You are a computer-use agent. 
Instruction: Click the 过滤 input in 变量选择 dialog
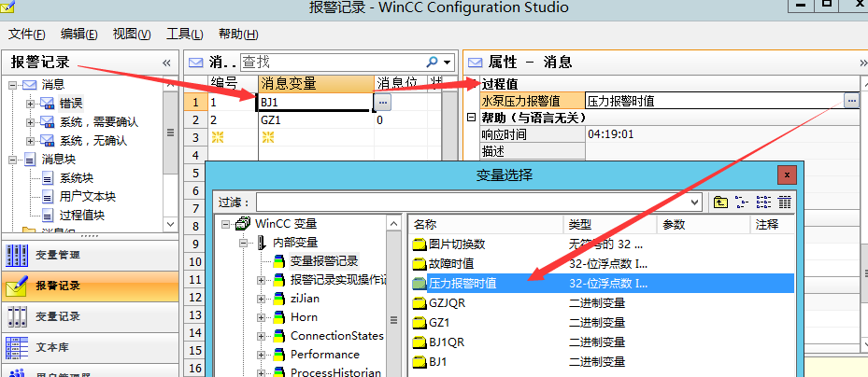474,202
